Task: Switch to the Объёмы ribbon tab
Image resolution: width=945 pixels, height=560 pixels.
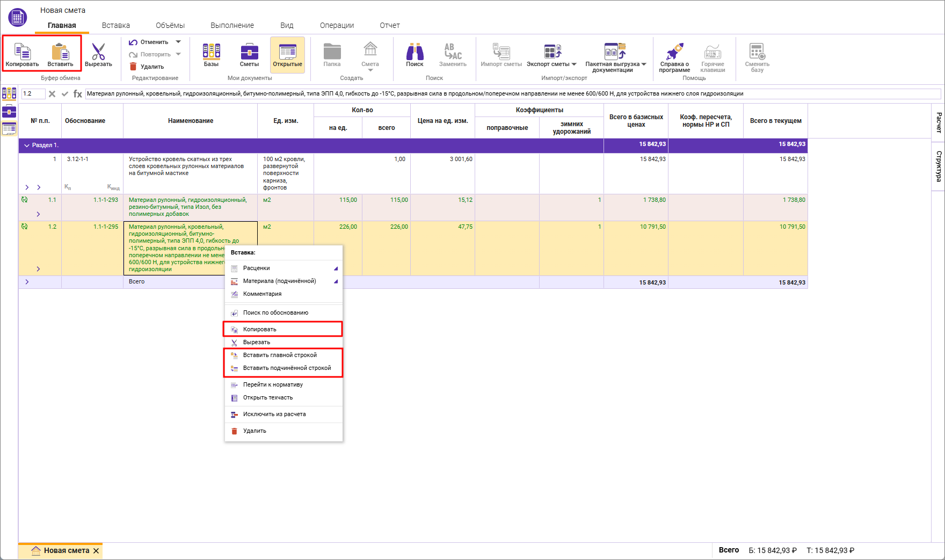Action: 170,25
